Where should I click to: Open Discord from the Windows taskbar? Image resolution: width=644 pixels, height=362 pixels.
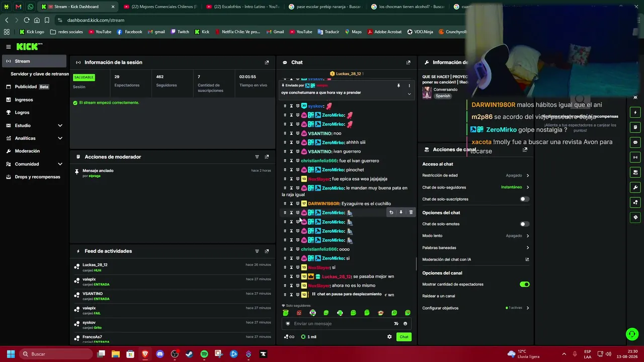click(x=160, y=354)
